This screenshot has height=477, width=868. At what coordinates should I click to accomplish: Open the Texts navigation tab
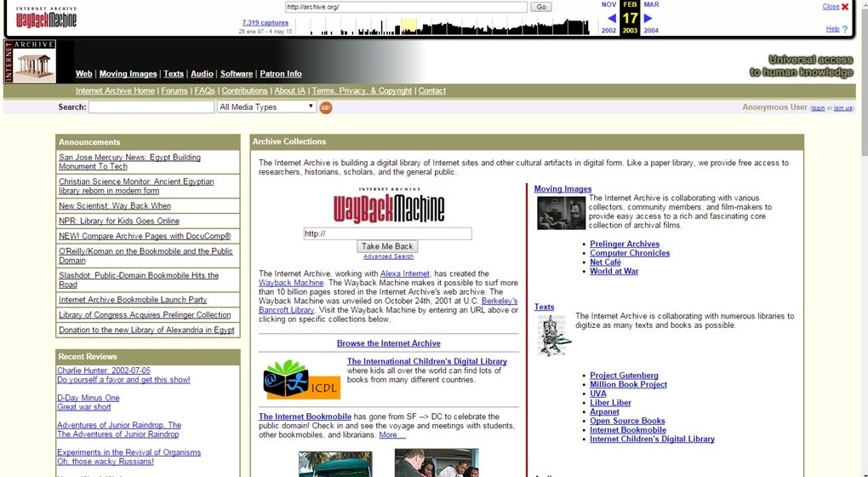tap(174, 74)
